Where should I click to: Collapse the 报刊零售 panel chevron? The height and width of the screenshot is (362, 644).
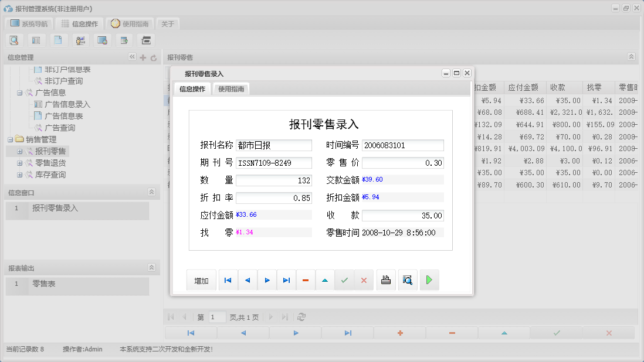631,57
